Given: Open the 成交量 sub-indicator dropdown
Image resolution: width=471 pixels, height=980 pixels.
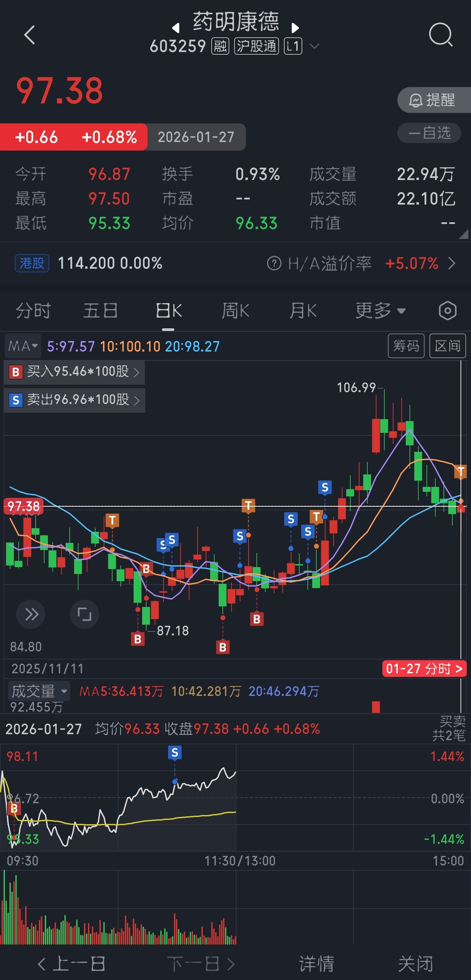Looking at the screenshot, I should [39, 691].
